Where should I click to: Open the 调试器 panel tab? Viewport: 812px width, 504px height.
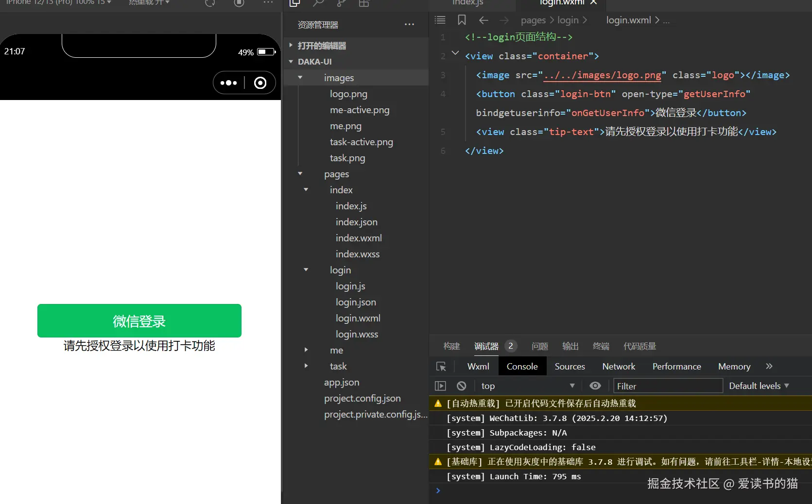[x=486, y=346]
